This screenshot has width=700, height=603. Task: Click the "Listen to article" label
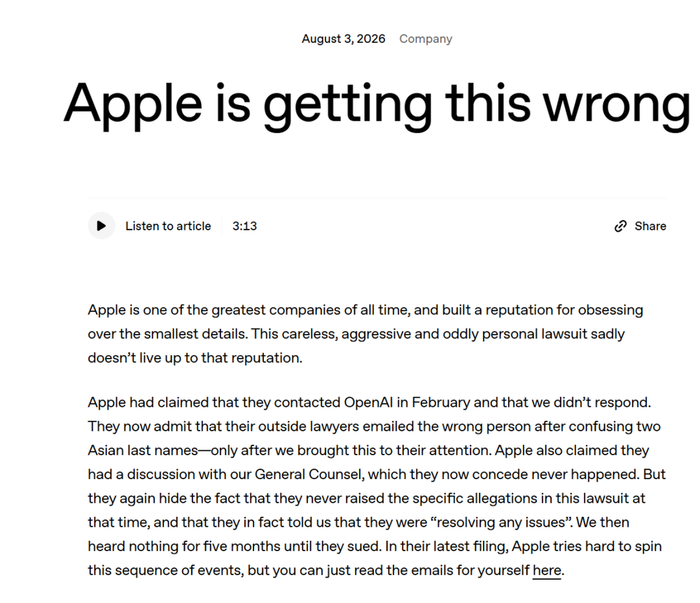click(x=168, y=226)
